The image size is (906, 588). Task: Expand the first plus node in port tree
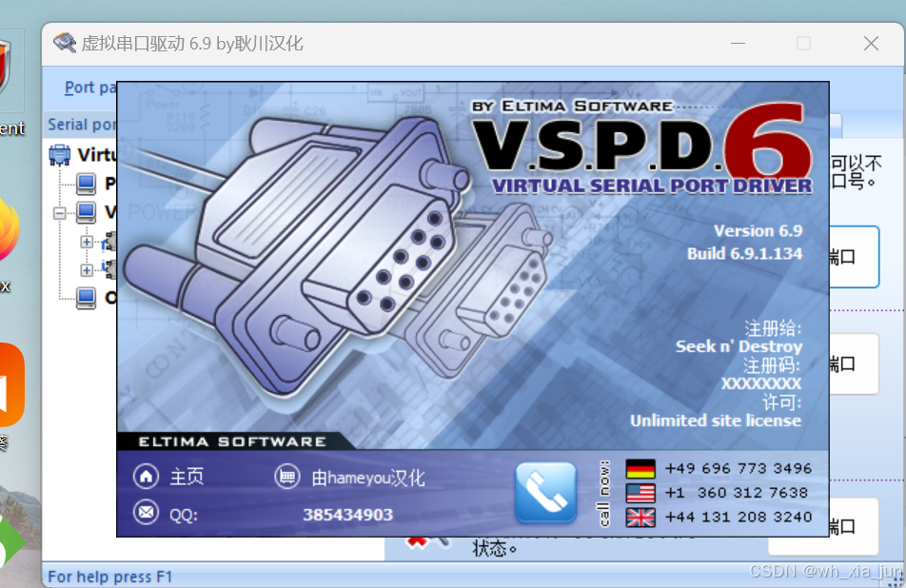pos(87,242)
